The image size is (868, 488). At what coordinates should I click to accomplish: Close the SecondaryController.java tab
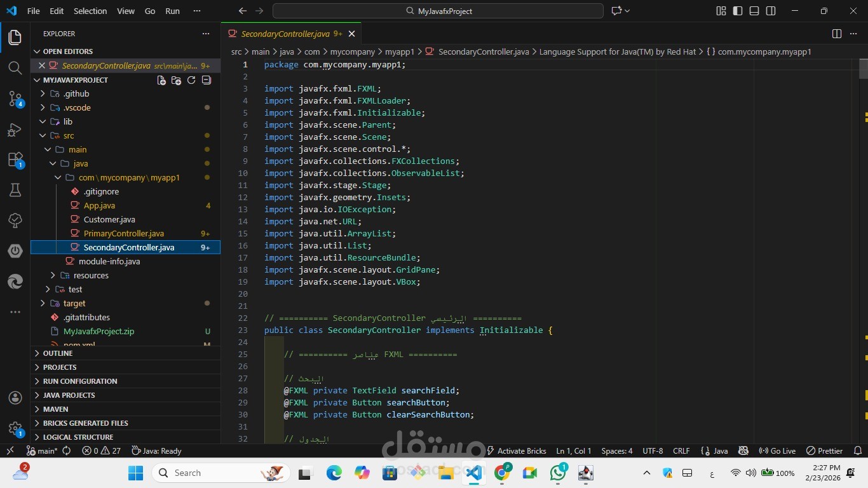pyautogui.click(x=351, y=34)
